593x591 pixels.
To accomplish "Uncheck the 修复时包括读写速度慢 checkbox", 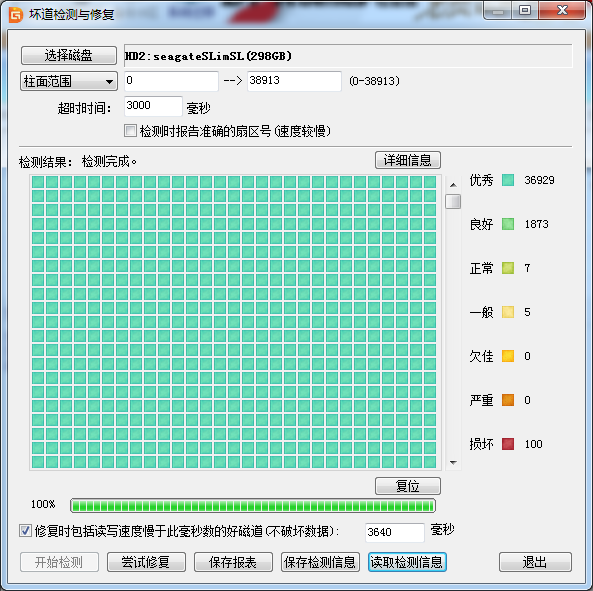I will (25, 531).
